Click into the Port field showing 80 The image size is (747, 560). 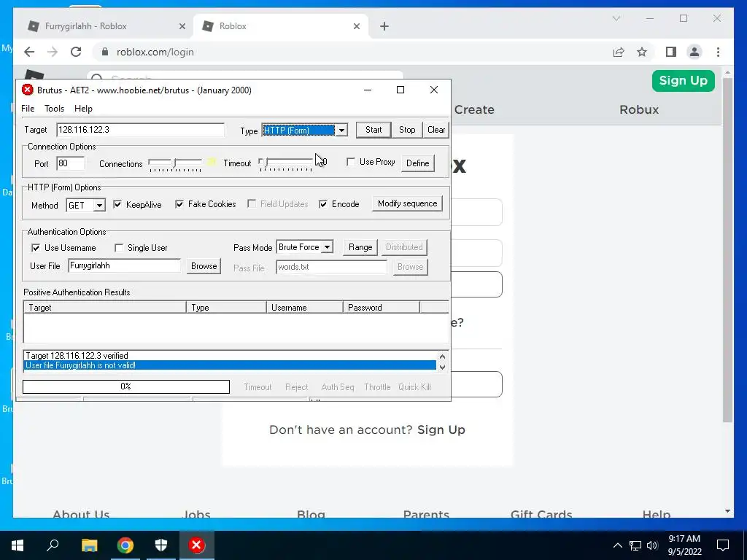[71, 163]
